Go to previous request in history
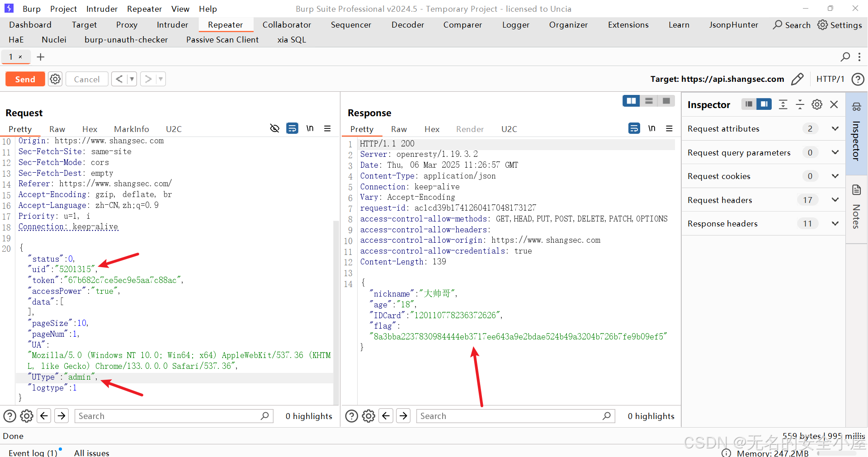Screen dimensions: 868x457 click(x=119, y=79)
